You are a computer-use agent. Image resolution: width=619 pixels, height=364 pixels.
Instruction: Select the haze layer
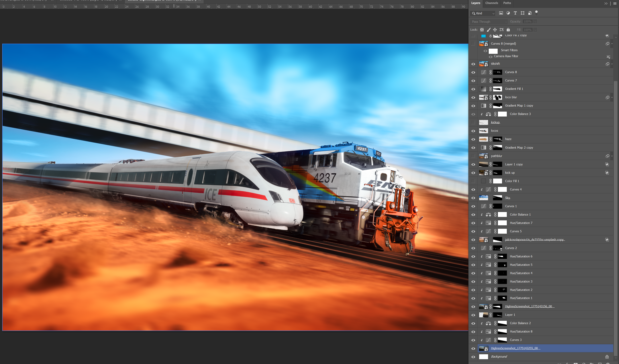(x=541, y=139)
